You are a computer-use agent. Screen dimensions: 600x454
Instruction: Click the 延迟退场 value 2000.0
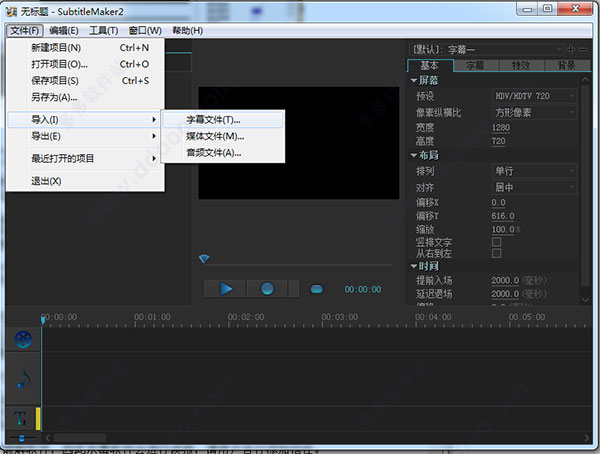coord(505,294)
